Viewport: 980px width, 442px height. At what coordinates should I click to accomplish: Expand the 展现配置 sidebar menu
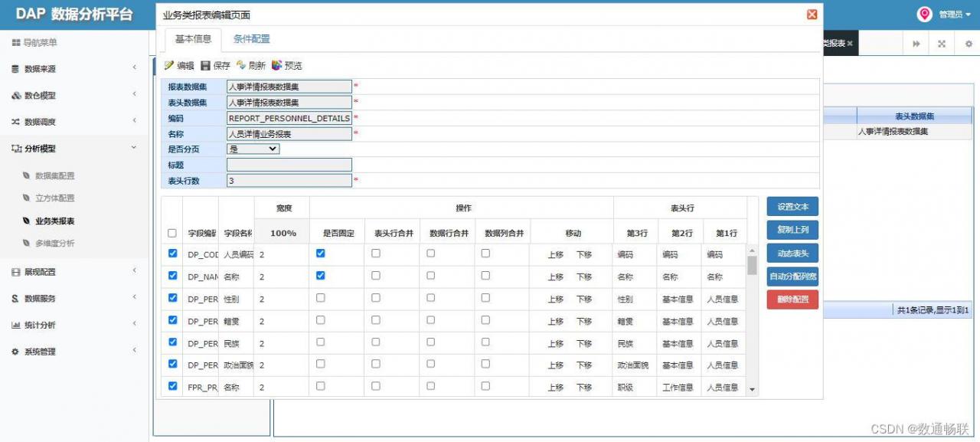134,270
